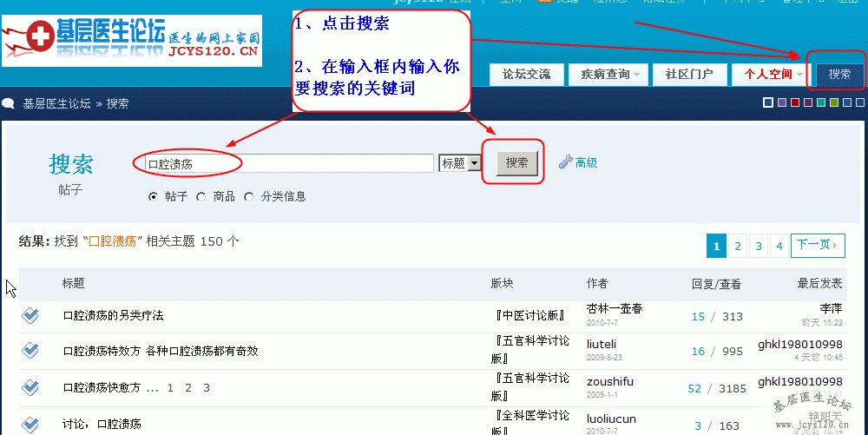
Task: Click the thread icon beside 口腔溃疡快愈方
Action: pyautogui.click(x=30, y=387)
